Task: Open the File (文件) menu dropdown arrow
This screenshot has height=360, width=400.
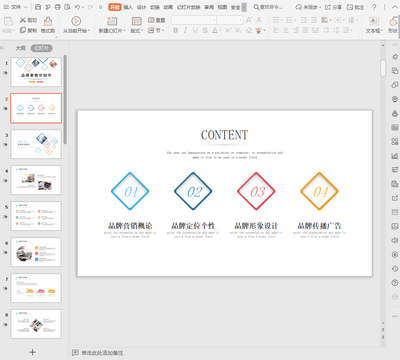Action: [x=26, y=7]
